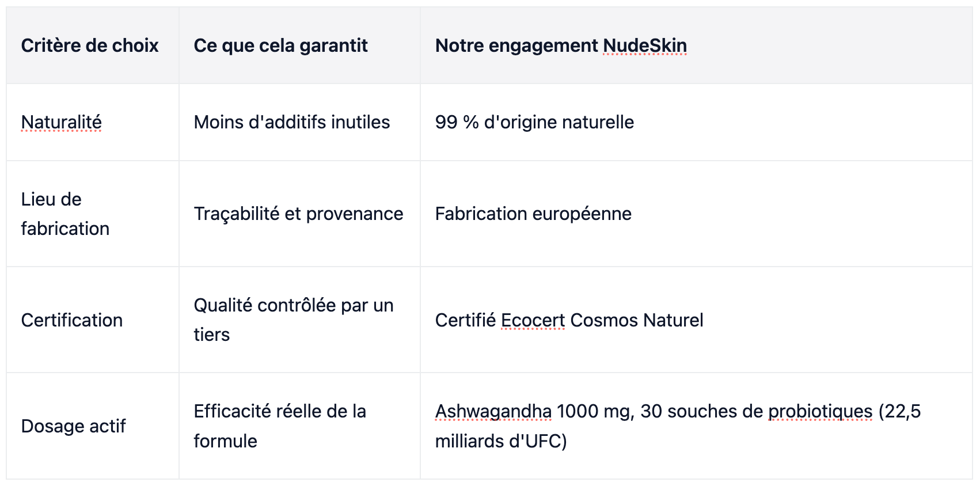Click the text 'milliards d'UFC)'
Screen dimensions: 980x486
coord(501,441)
